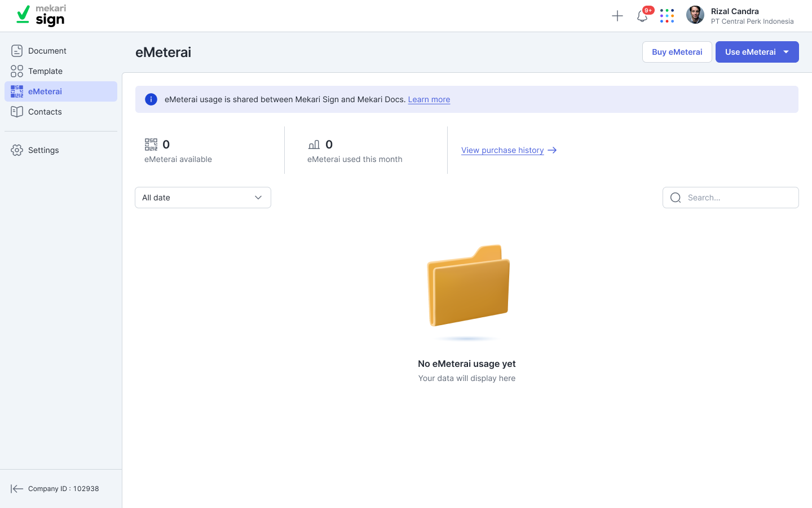Click the magnifier icon in the search box
Screen dimensions: 812x508
tap(676, 198)
